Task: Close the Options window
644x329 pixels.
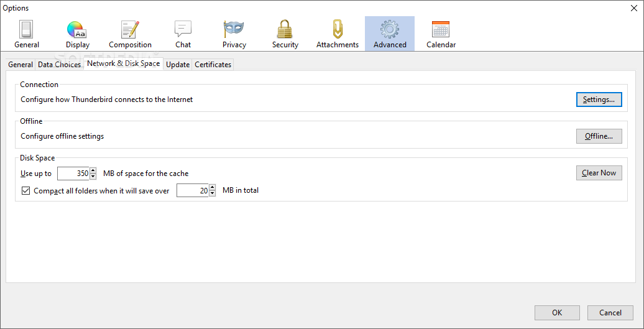Action: pos(633,8)
